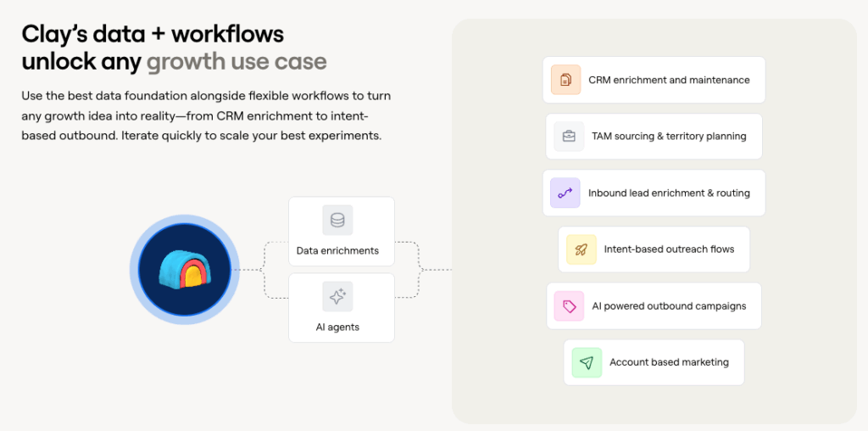Select CRM enrichment and maintenance
Screen dimensions: 868x431
pos(669,80)
